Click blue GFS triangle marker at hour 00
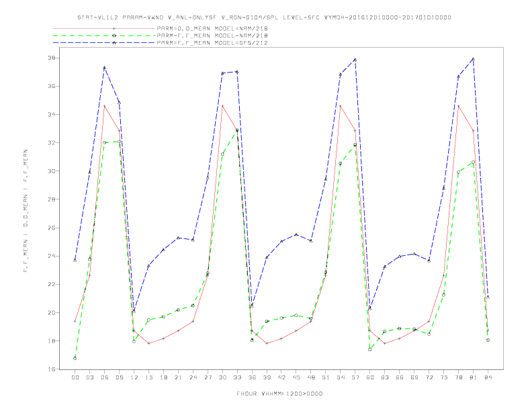This screenshot has height=411, width=532. tap(75, 260)
